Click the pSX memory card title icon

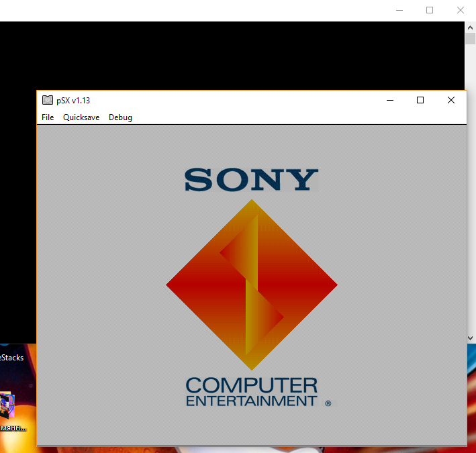48,100
